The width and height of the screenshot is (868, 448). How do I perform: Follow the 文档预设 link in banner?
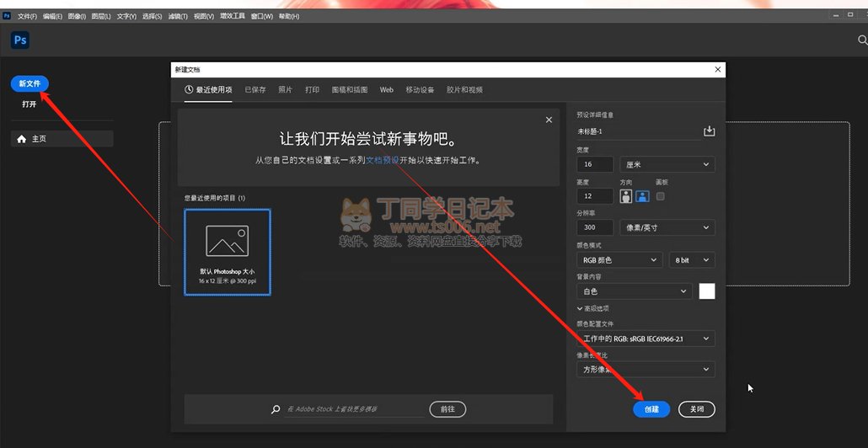pos(382,160)
